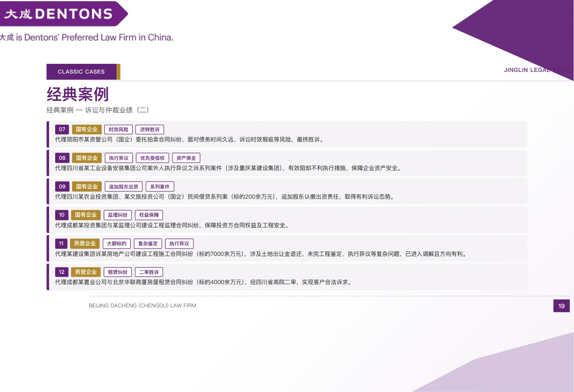Viewport: 574px width, 392px height.
Task: Click 执行异议 tag in case 11
Action: pos(179,244)
